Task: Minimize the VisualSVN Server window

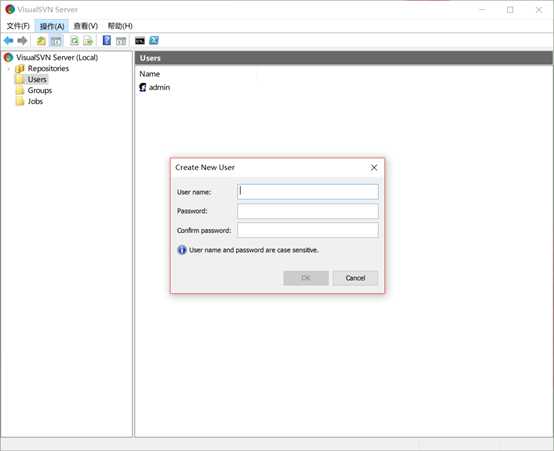Action: 482,10
